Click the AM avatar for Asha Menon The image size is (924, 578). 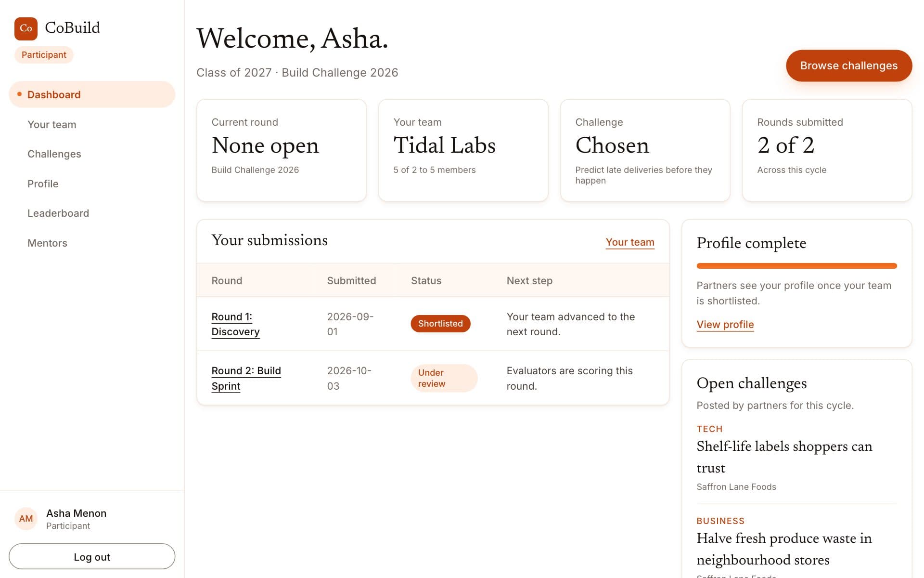click(x=26, y=519)
